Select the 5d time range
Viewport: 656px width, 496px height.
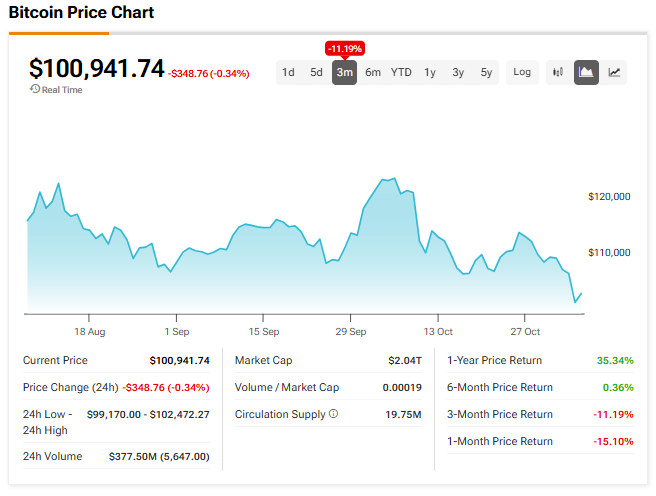point(316,72)
